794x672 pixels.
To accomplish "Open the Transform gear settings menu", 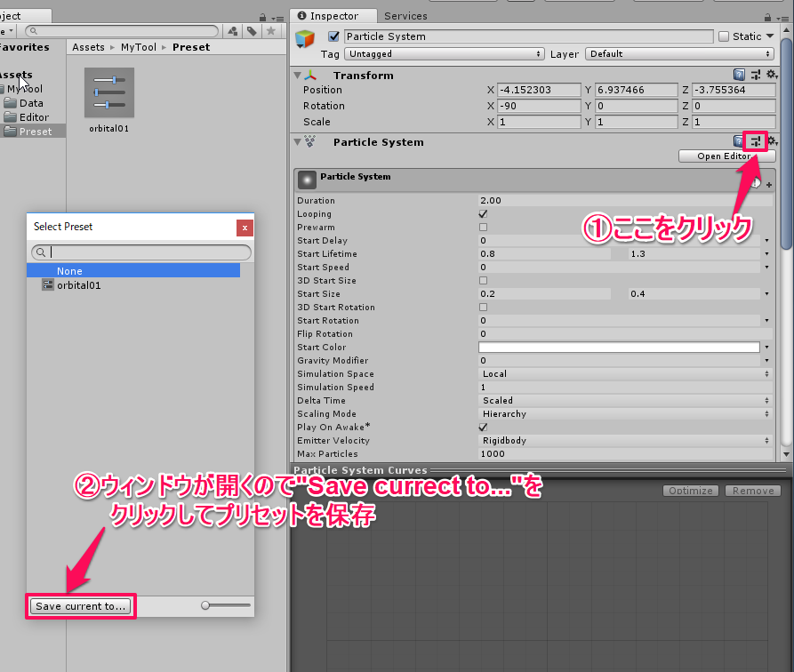I will click(x=772, y=75).
